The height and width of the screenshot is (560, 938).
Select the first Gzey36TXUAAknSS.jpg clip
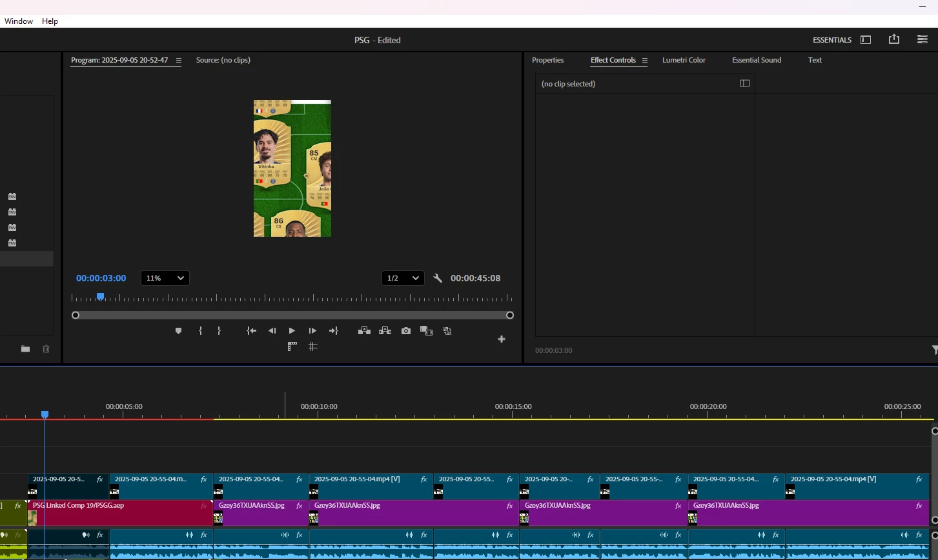(261, 513)
